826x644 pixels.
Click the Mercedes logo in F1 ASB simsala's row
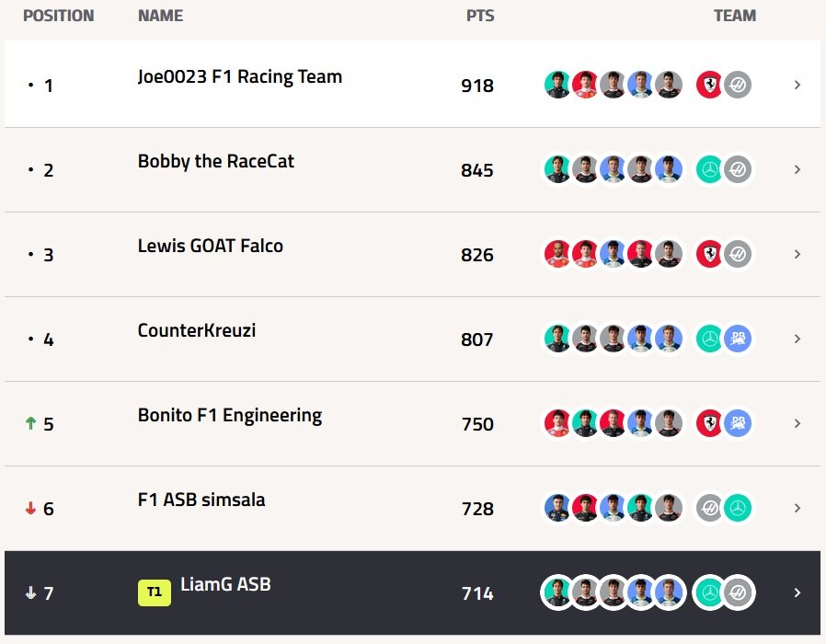738,509
